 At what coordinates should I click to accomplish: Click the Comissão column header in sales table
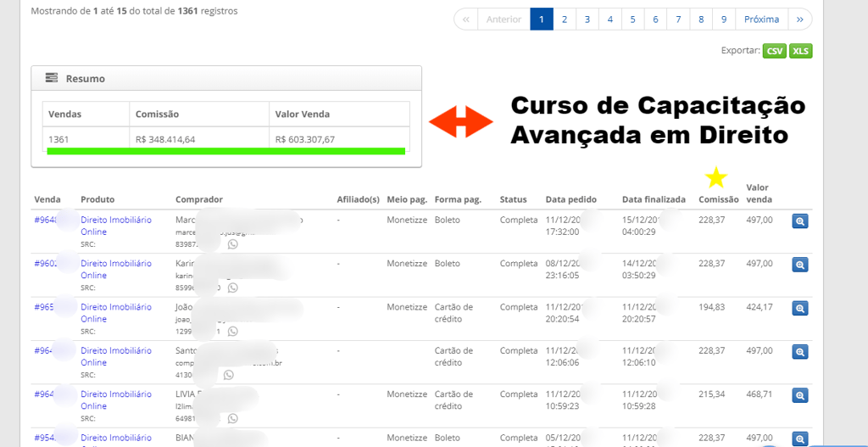[719, 199]
